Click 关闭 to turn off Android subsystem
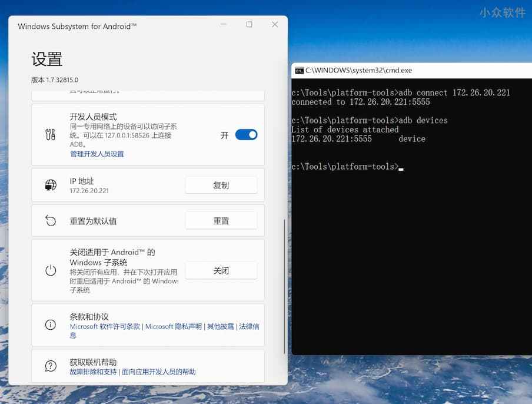Viewport: 532px width, 404px height. click(x=221, y=270)
